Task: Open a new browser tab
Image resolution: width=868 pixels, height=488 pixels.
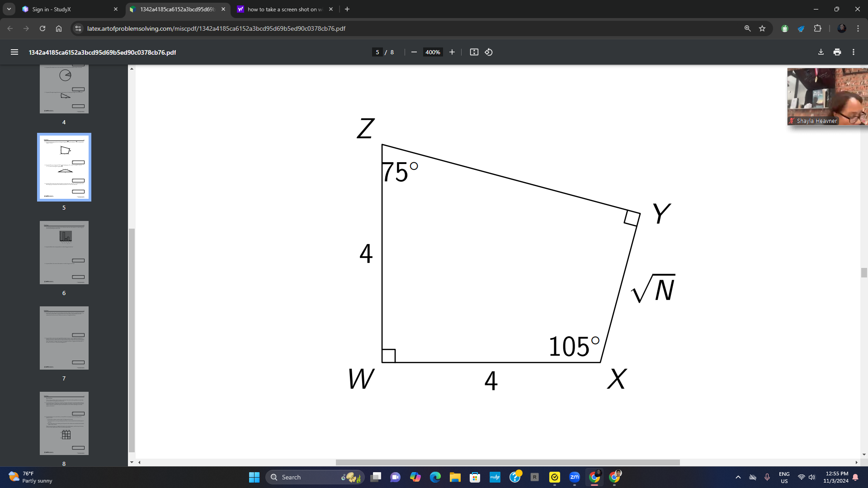Action: [347, 9]
